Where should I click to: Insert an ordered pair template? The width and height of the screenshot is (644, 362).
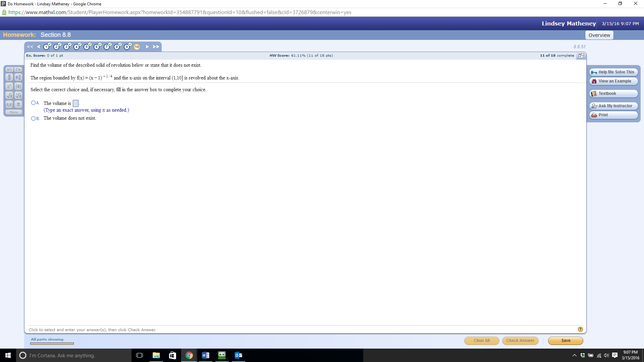(9, 105)
